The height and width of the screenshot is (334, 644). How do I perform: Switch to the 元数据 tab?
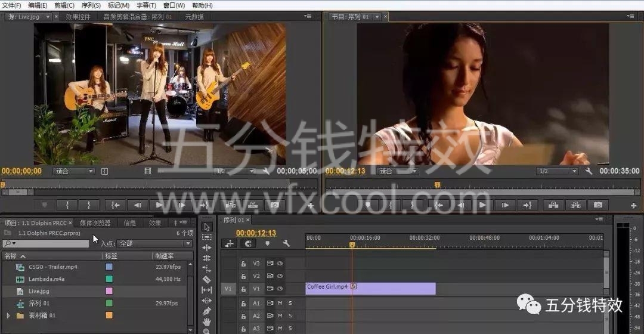[194, 17]
